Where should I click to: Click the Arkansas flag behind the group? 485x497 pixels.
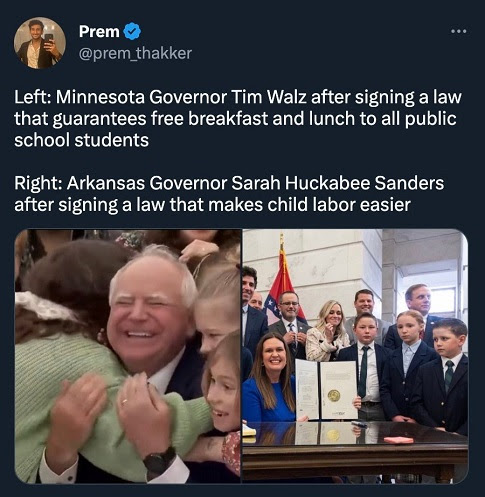[x=283, y=290]
